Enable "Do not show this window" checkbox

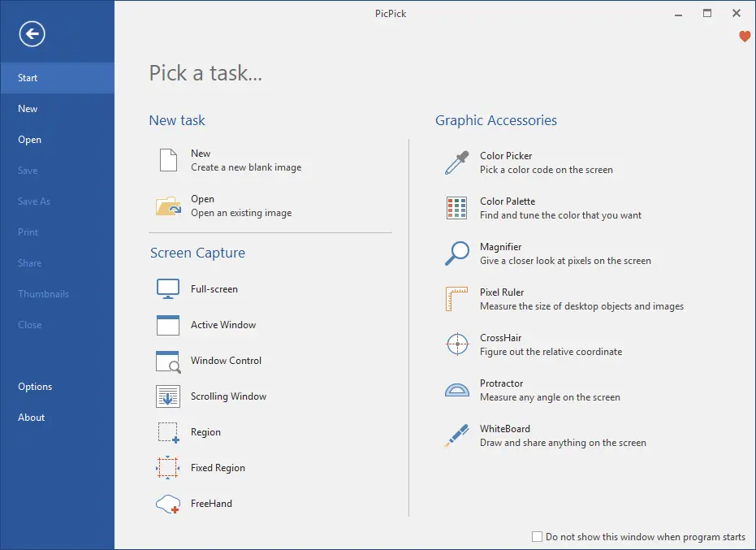tap(537, 537)
